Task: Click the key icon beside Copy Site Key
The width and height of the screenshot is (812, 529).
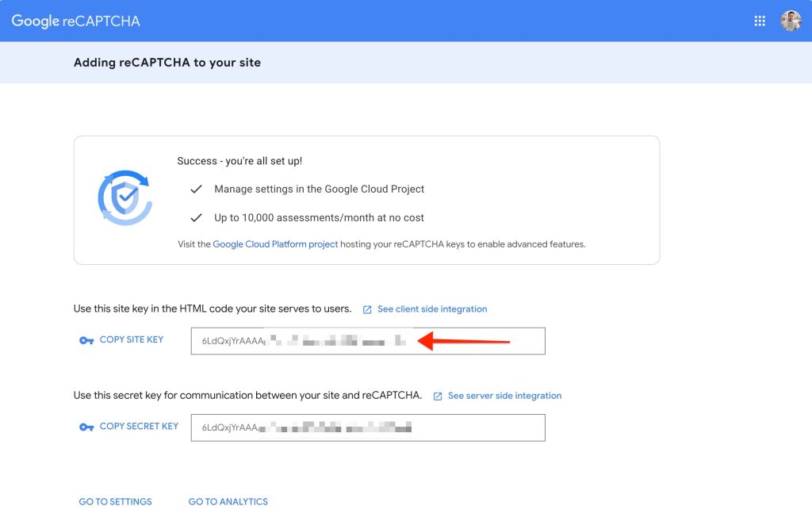Action: 86,340
